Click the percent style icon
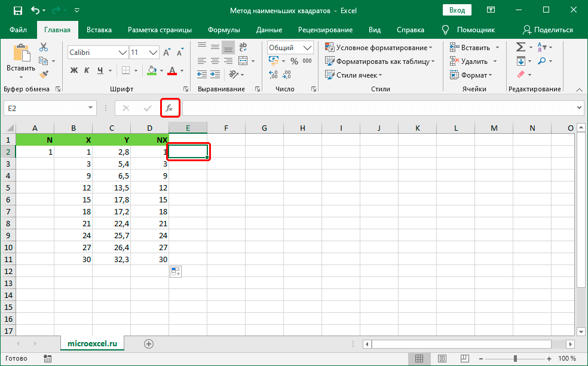Screen dimensions: 588x366 (294, 61)
